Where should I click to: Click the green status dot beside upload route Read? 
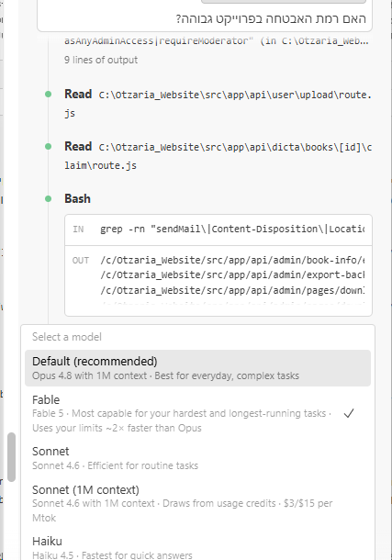[48, 95]
